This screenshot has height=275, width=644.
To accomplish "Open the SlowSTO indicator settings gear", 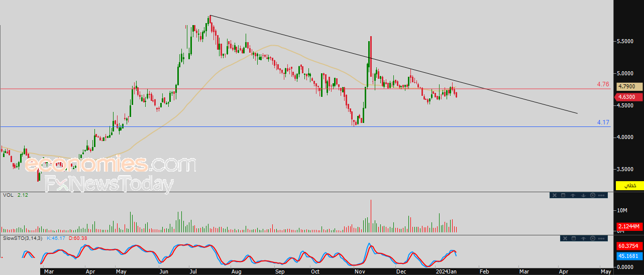I will (x=593, y=238).
